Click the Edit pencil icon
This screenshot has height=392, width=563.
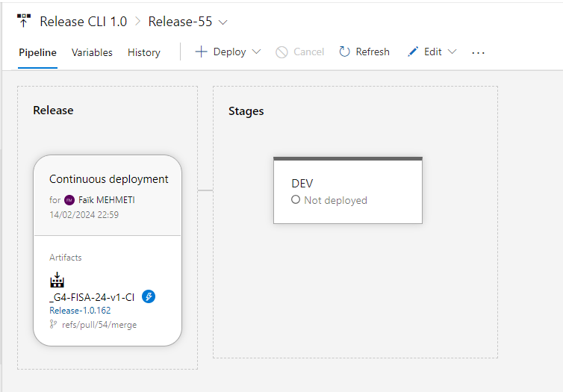(x=413, y=52)
